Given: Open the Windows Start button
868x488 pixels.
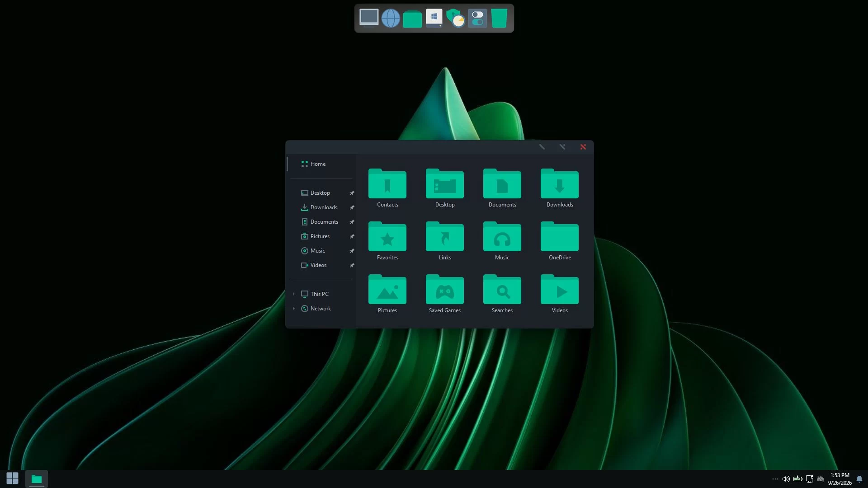Looking at the screenshot, I should [12, 479].
